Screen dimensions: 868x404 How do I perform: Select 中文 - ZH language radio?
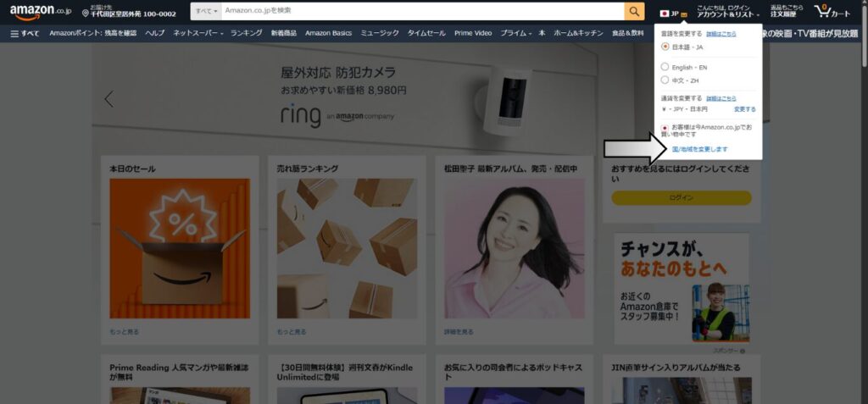(x=665, y=80)
